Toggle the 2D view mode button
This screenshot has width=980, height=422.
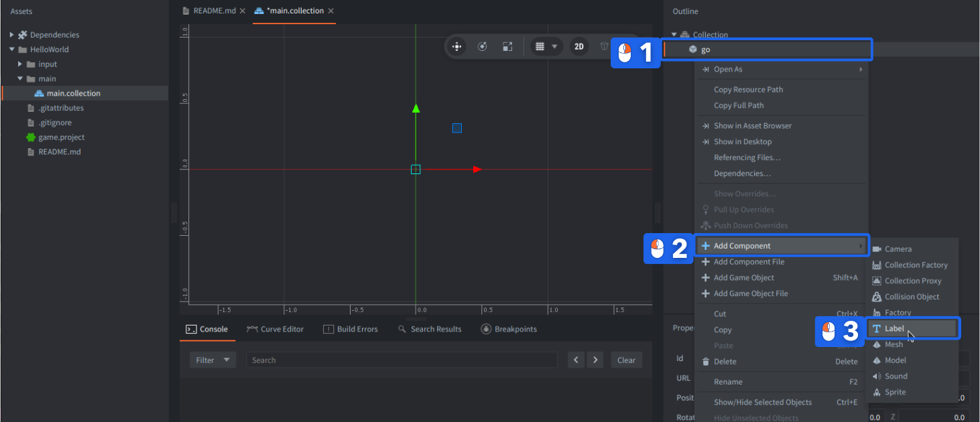click(x=579, y=47)
